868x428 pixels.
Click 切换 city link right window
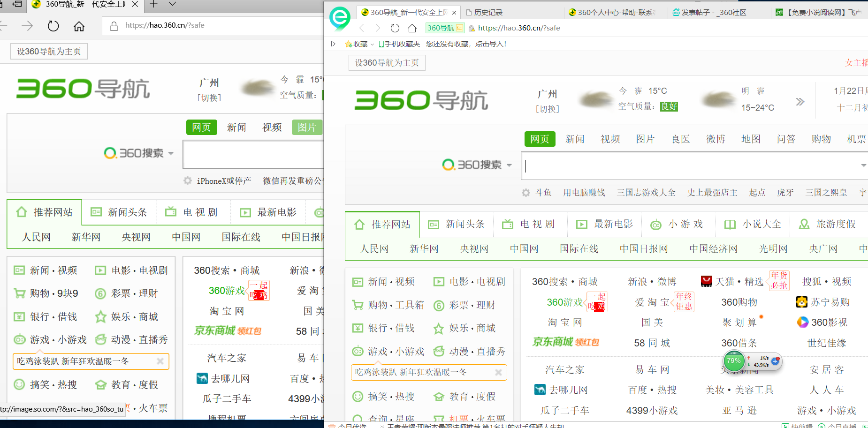coord(548,109)
